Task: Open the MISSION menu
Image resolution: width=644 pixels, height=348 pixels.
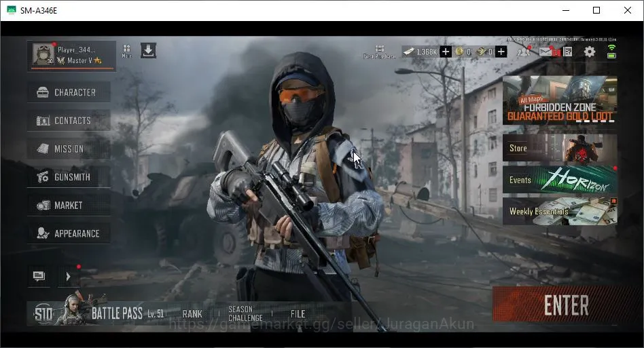Action: point(69,149)
